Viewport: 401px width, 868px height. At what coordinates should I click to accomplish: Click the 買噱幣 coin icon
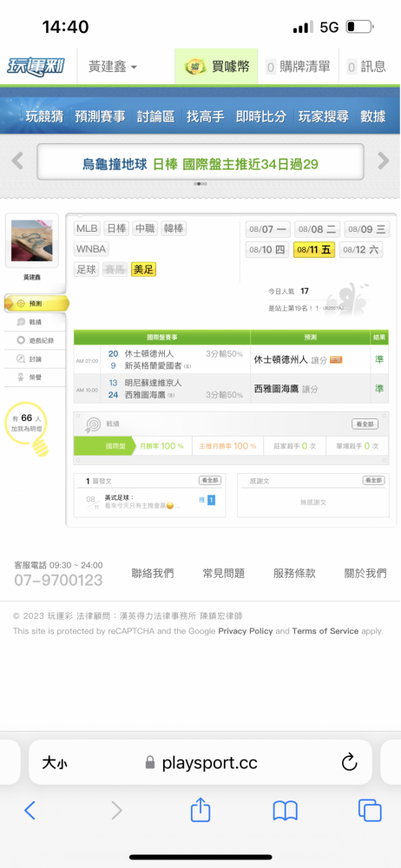[x=195, y=68]
